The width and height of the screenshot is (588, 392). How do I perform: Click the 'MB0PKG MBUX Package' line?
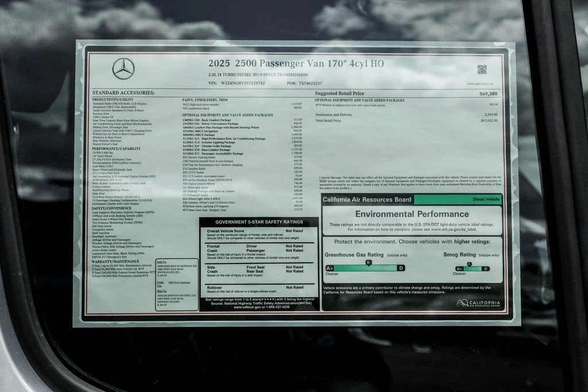pos(198,135)
